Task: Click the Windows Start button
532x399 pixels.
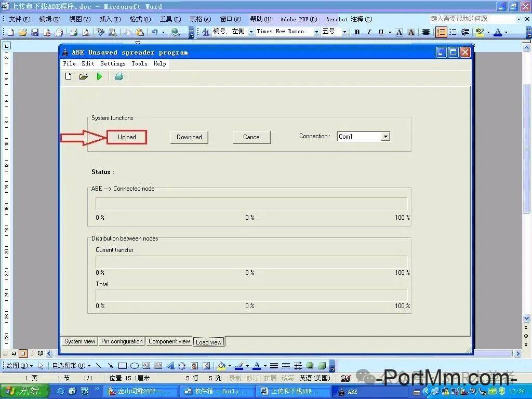Action: tap(24, 391)
